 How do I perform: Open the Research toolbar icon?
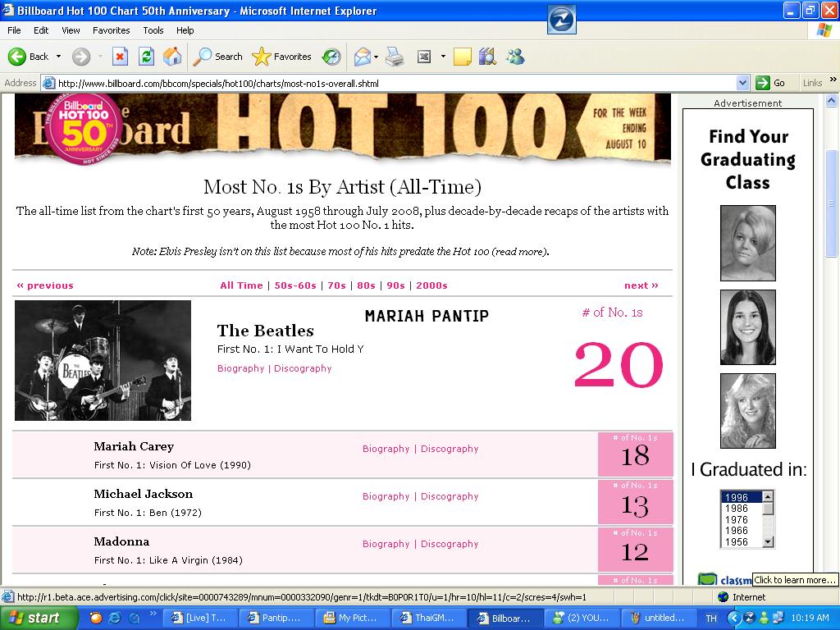click(487, 57)
